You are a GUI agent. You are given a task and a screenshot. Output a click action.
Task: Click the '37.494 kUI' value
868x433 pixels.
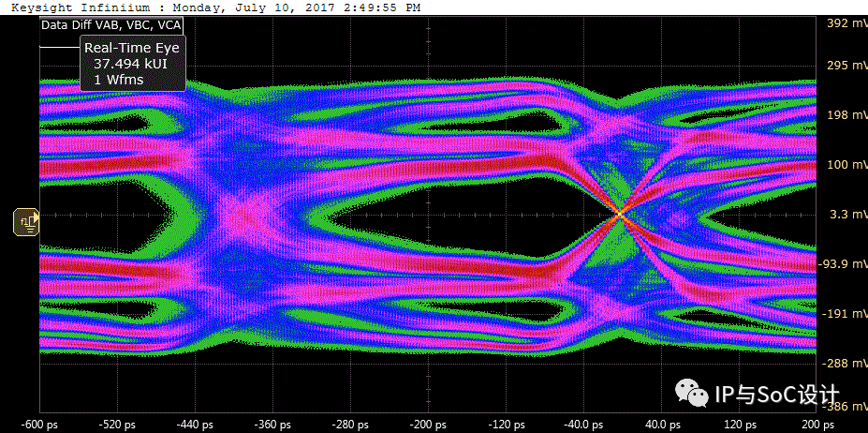pyautogui.click(x=131, y=64)
